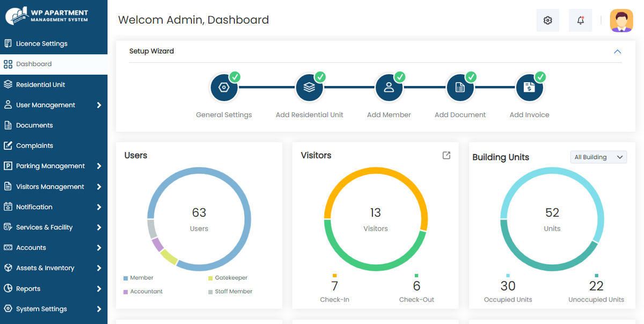Open the Documents menu item
Screen dimensions: 644x324
tap(54, 125)
